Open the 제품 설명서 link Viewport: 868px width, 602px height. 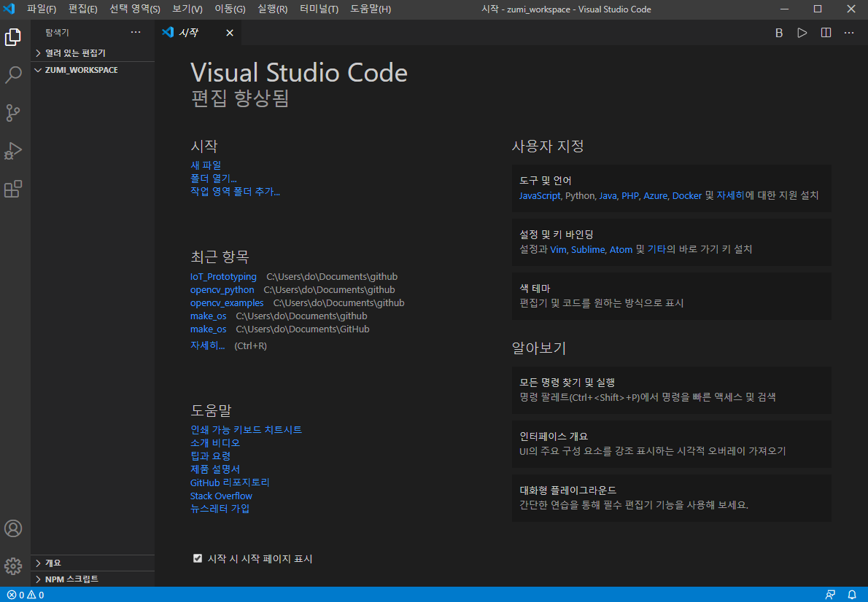point(215,469)
